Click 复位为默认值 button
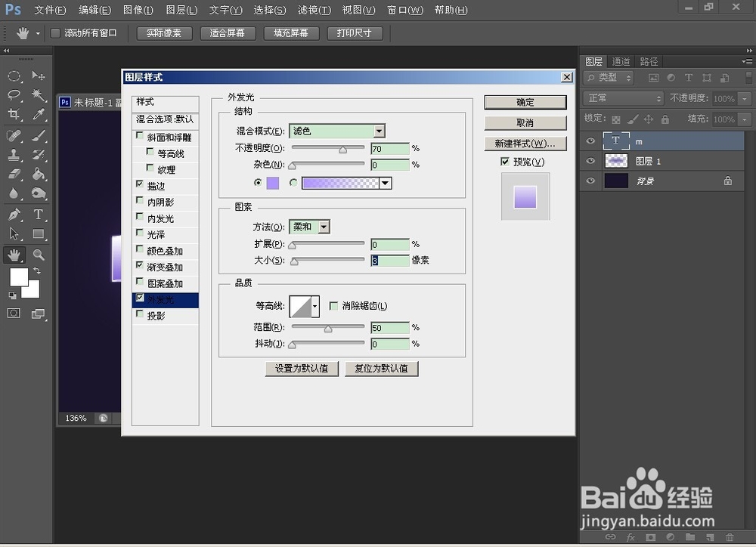Image resolution: width=756 pixels, height=547 pixels. point(381,368)
